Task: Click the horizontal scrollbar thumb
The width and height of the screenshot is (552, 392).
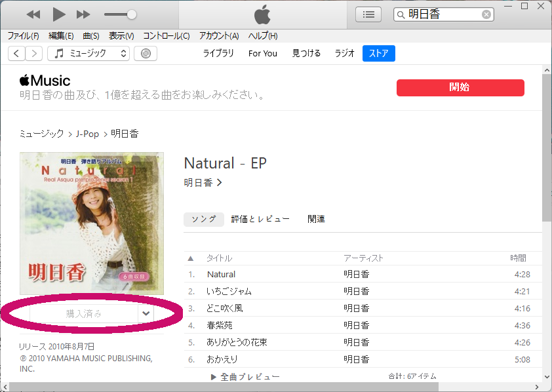Action: pyautogui.click(x=224, y=387)
